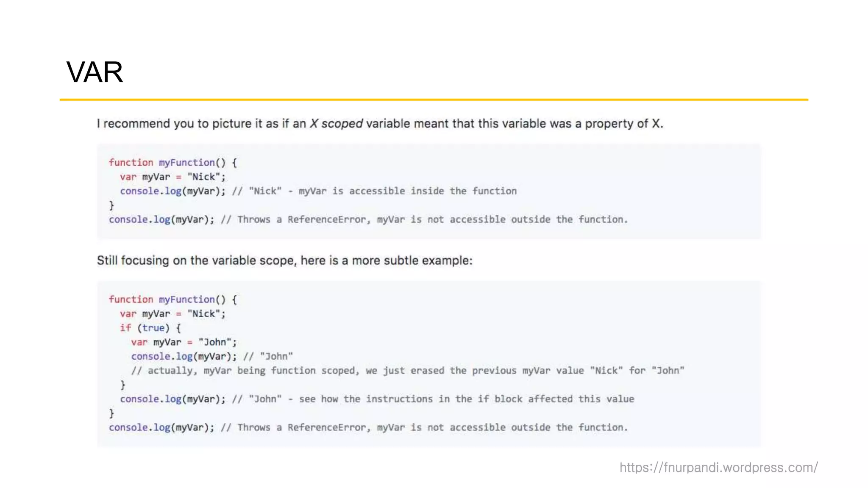
Task: Click the "Still focusing on the variable scope" sentence
Action: (284, 261)
